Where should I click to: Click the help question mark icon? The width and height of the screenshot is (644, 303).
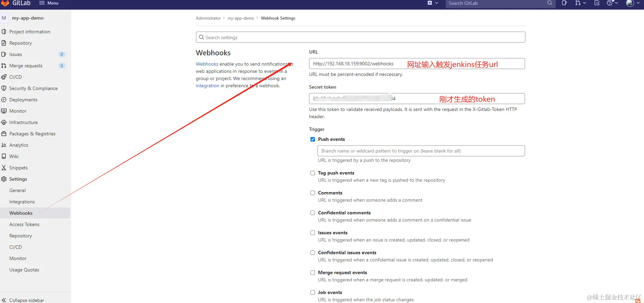610,3
